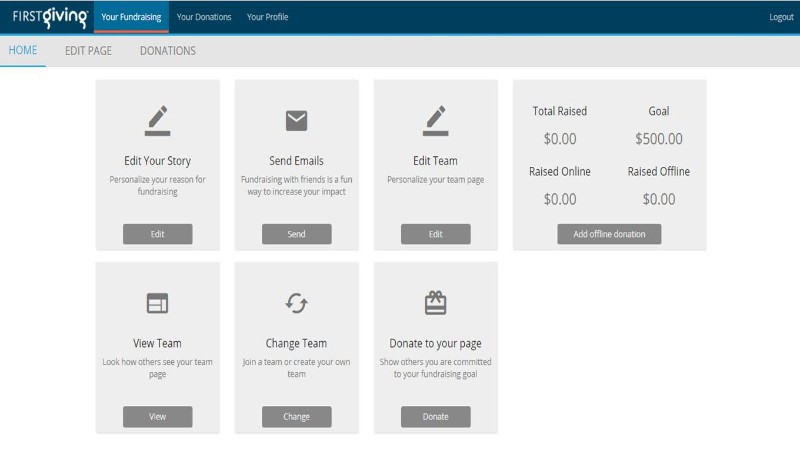This screenshot has width=800, height=451.
Task: Log out using the Logout link
Action: coord(781,17)
